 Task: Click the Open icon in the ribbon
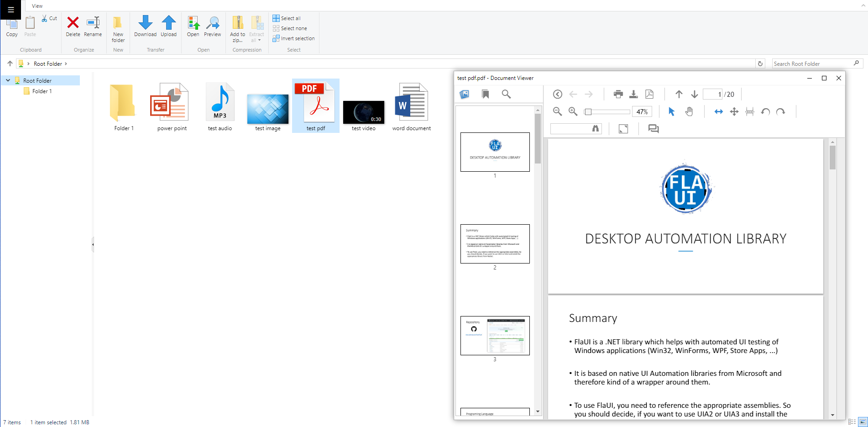click(193, 22)
